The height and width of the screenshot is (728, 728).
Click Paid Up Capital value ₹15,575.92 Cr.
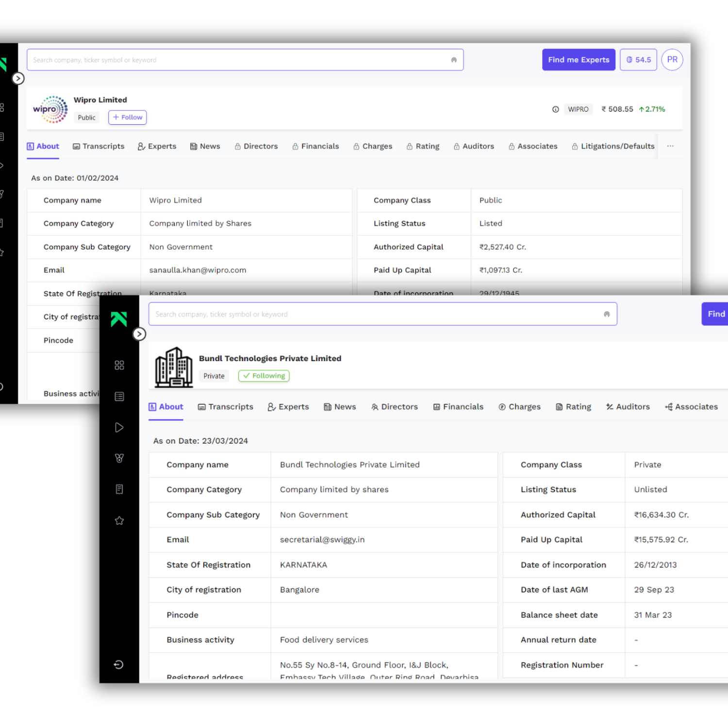click(x=661, y=540)
